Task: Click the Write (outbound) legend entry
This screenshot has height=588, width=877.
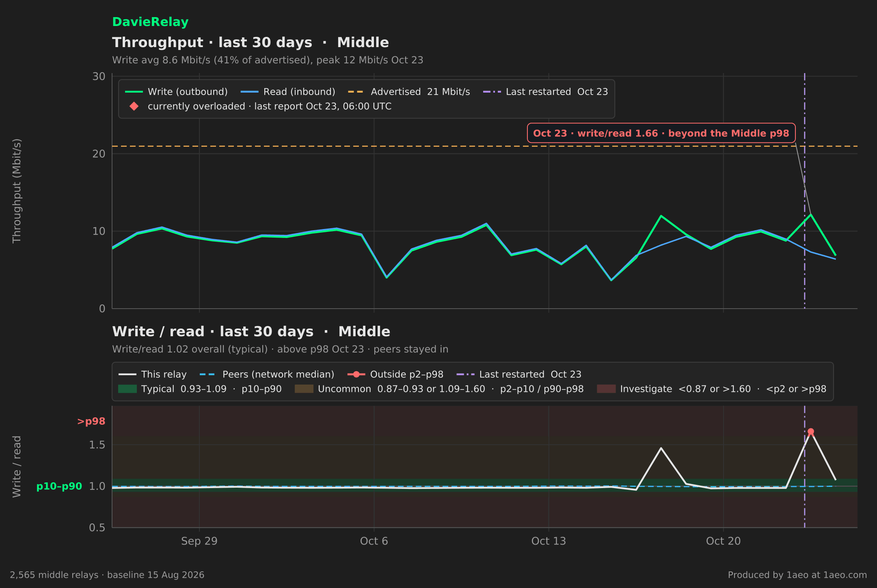Action: [176, 92]
